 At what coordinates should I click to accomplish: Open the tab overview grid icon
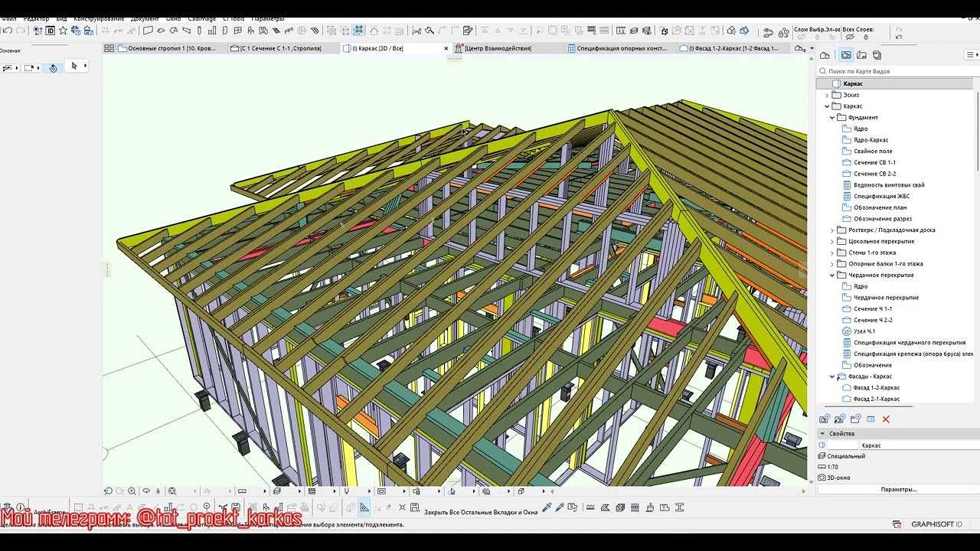pos(109,48)
